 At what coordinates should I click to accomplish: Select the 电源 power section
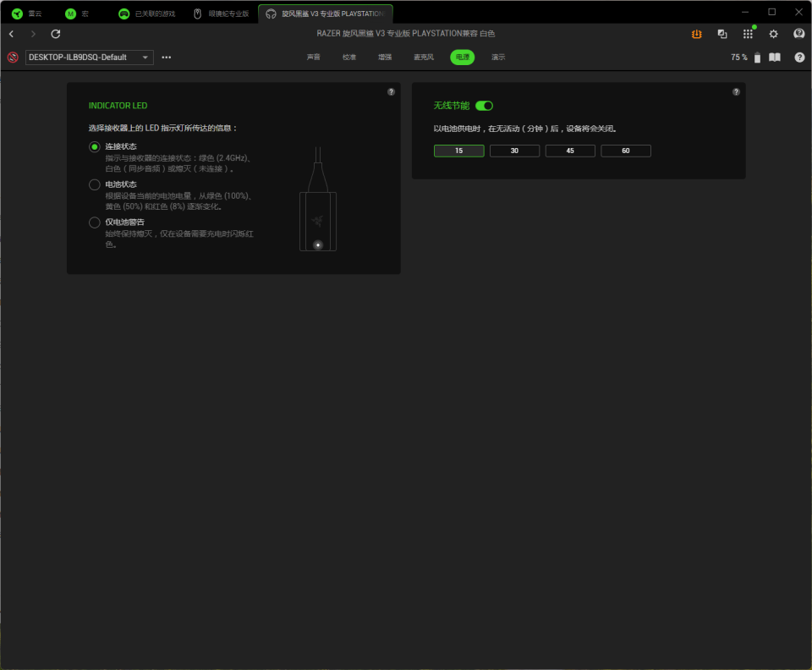[463, 58]
